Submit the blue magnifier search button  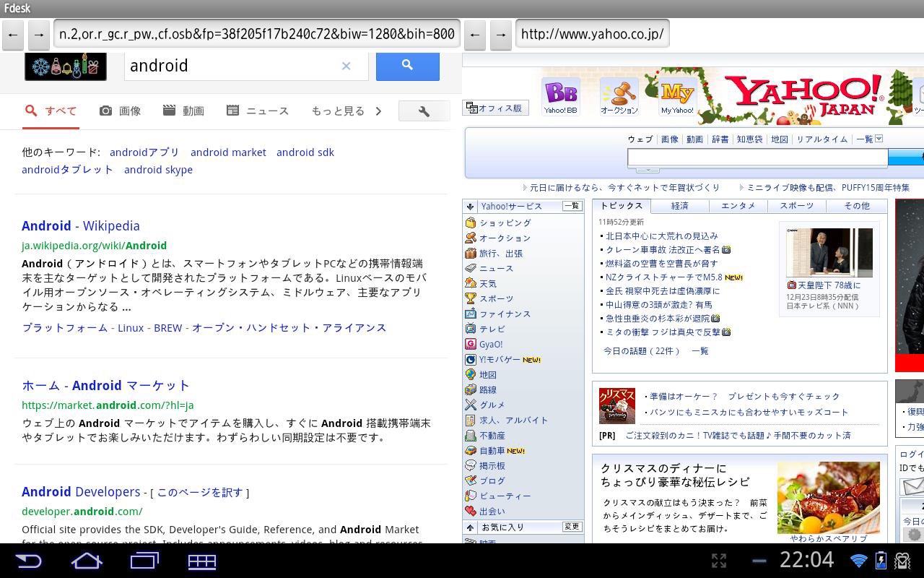pos(408,66)
